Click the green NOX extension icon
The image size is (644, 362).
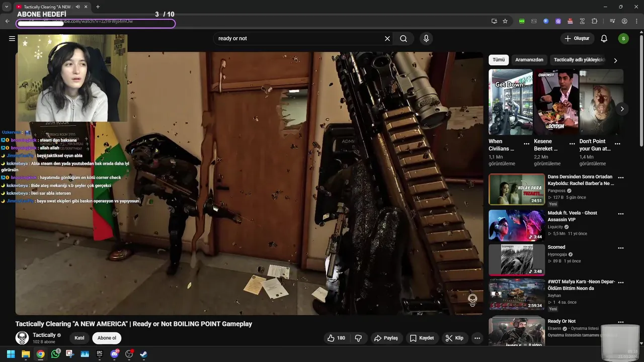[x=522, y=21]
